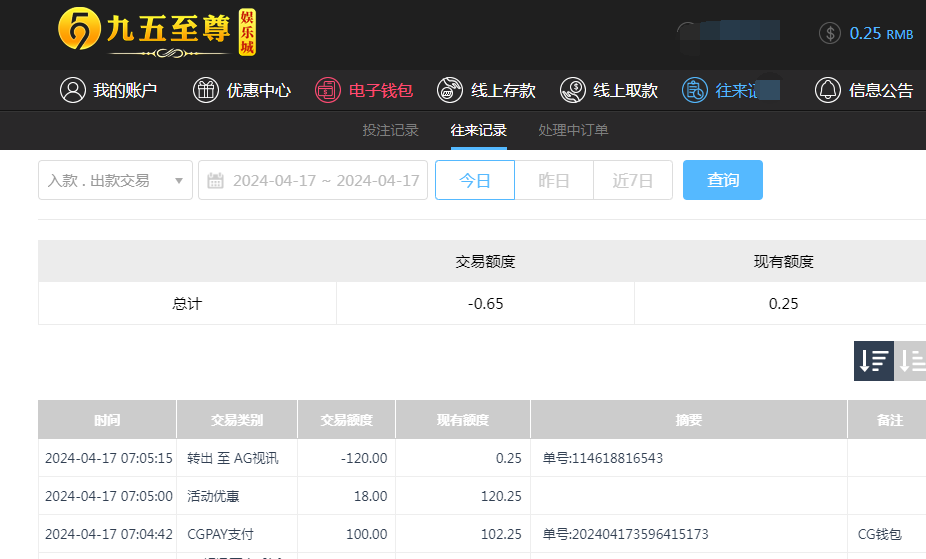Click the 总计 row label
The width and height of the screenshot is (926, 559).
point(187,303)
